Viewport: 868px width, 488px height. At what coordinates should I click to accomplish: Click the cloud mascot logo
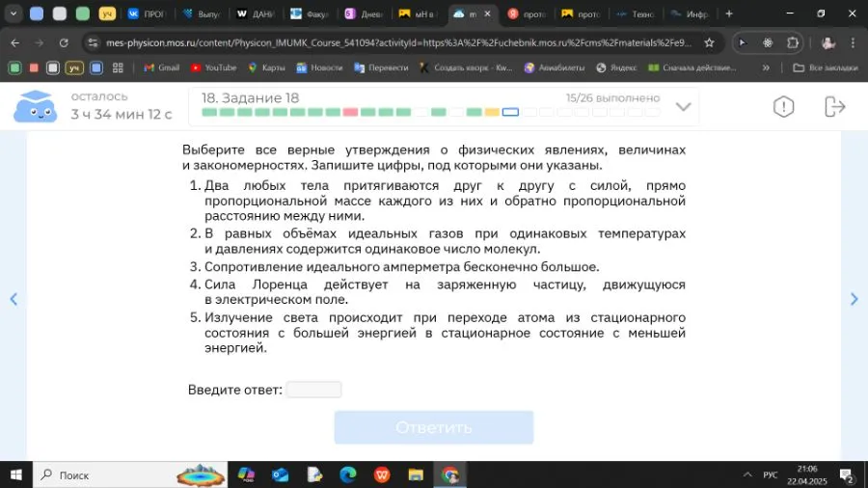coord(35,106)
